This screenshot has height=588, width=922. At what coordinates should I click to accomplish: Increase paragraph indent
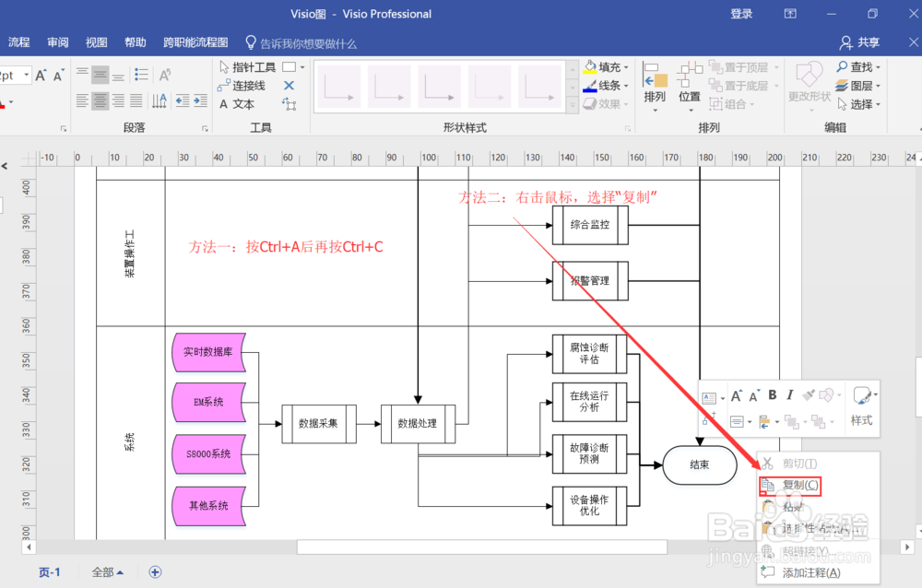coord(200,101)
